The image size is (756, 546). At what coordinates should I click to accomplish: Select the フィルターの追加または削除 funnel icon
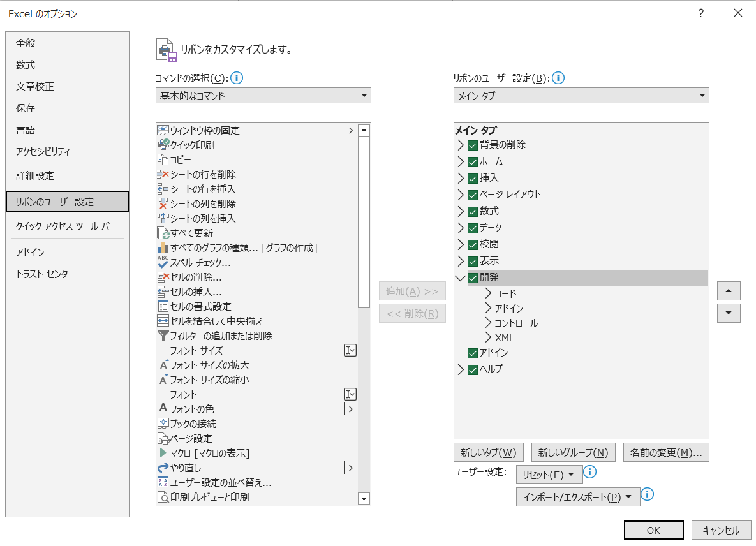[x=163, y=336]
